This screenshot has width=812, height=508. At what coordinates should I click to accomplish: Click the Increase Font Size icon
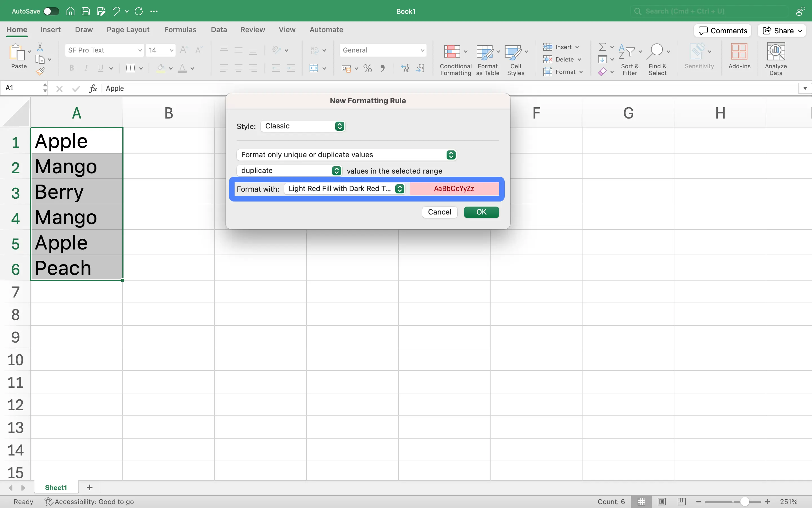click(x=184, y=50)
